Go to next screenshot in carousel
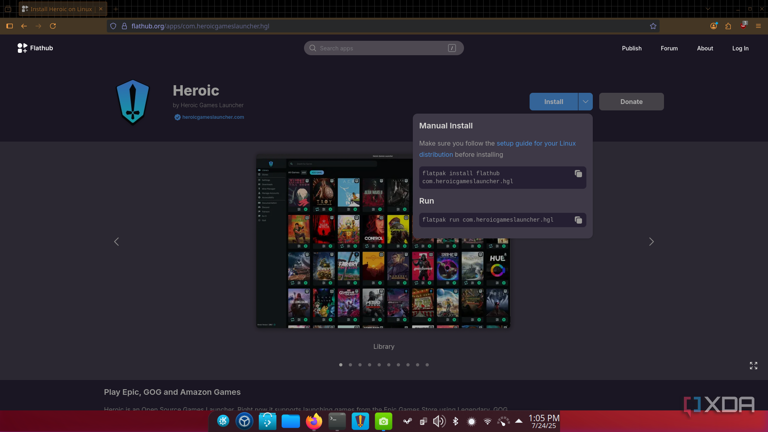 point(651,242)
